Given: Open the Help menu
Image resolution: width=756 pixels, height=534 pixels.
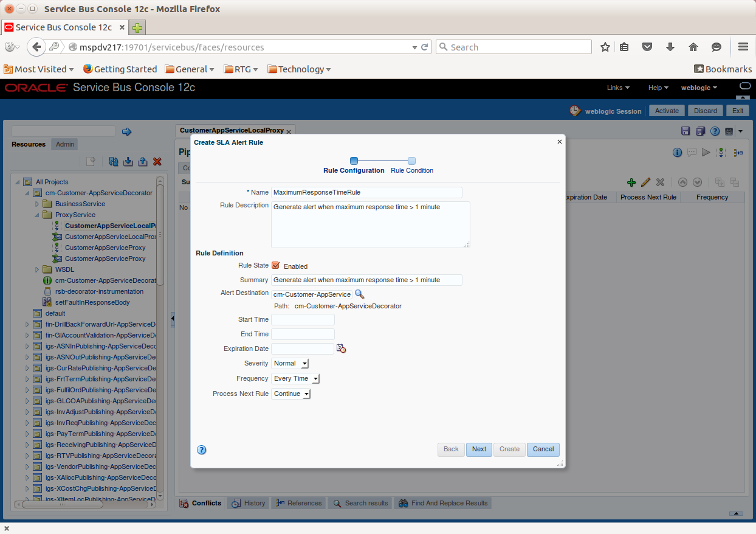Looking at the screenshot, I should (x=658, y=88).
